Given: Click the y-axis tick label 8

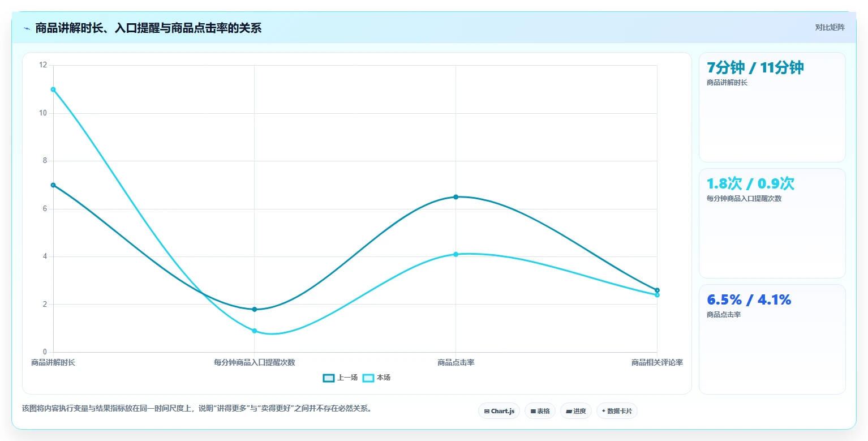Looking at the screenshot, I should pos(45,161).
